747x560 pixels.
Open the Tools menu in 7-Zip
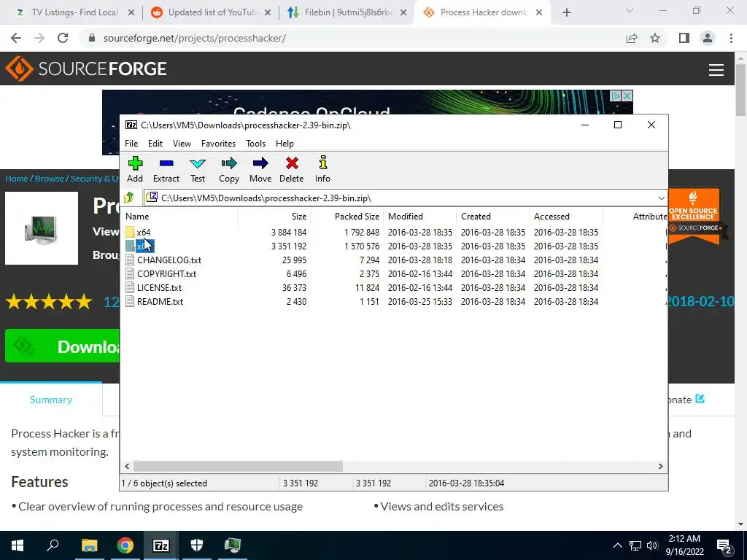coord(256,144)
